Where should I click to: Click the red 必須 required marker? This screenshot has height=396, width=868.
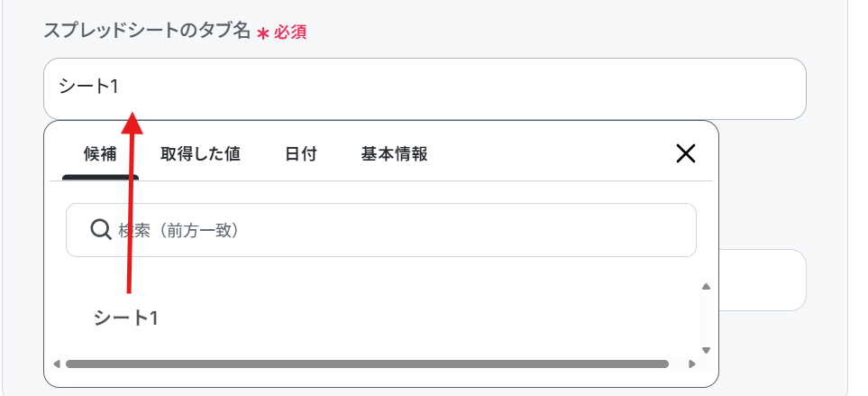coord(291,32)
